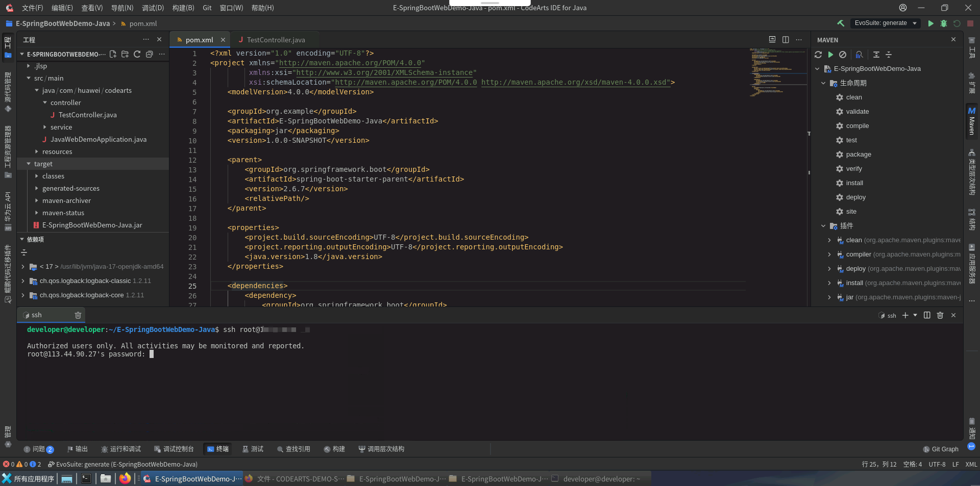Click the new file icon in project explorer

coord(113,54)
